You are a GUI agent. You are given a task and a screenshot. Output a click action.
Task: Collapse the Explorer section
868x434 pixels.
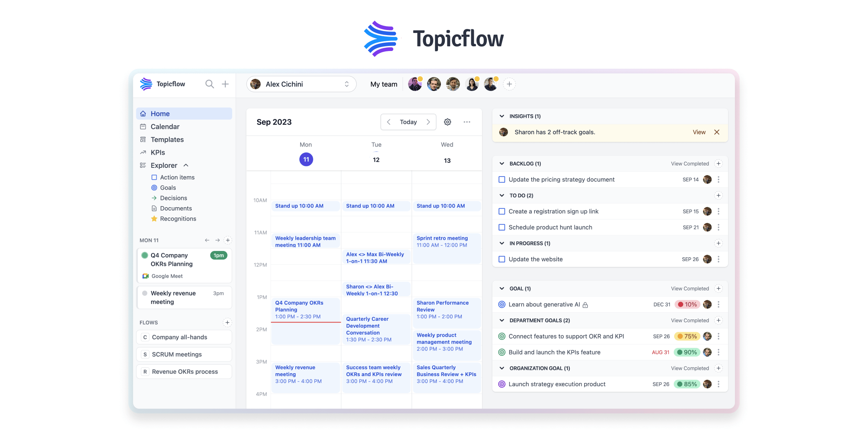(x=186, y=165)
